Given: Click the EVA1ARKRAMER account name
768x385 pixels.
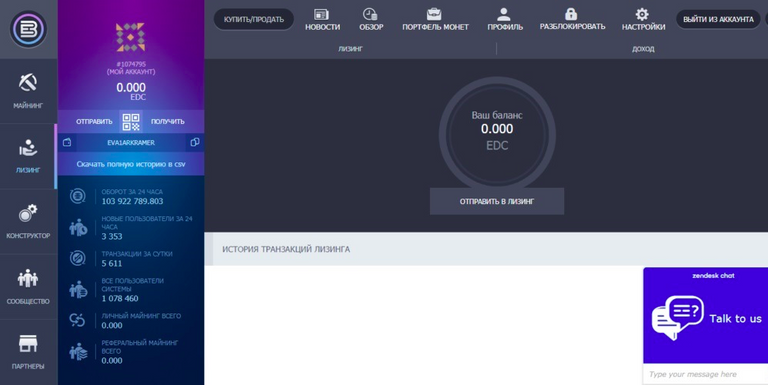Looking at the screenshot, I should pos(131,143).
